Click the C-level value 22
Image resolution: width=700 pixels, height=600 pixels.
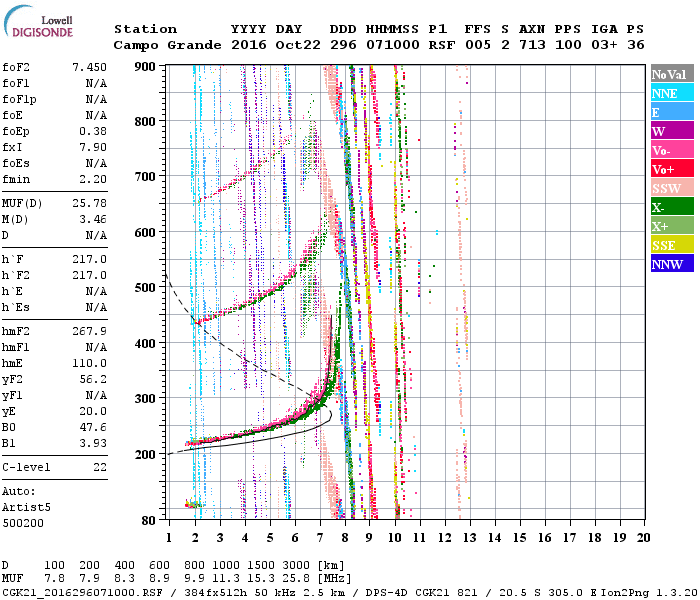pos(100,467)
